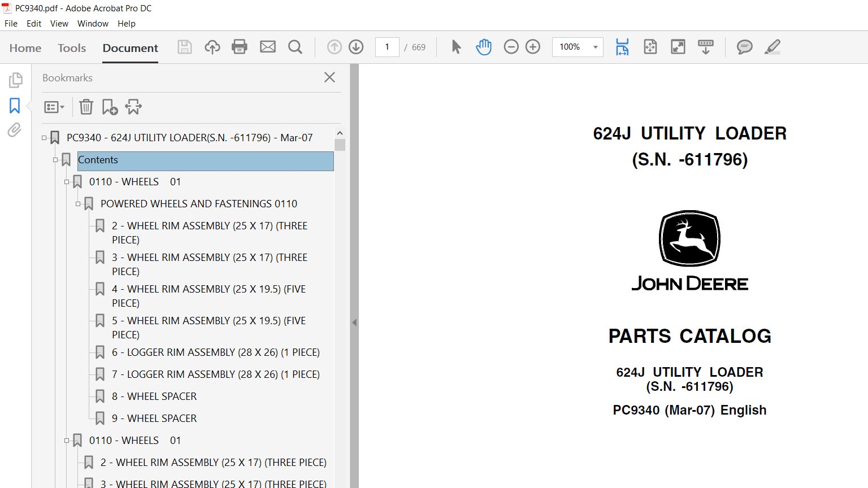
Task: Add a new bookmark icon
Action: coord(110,107)
